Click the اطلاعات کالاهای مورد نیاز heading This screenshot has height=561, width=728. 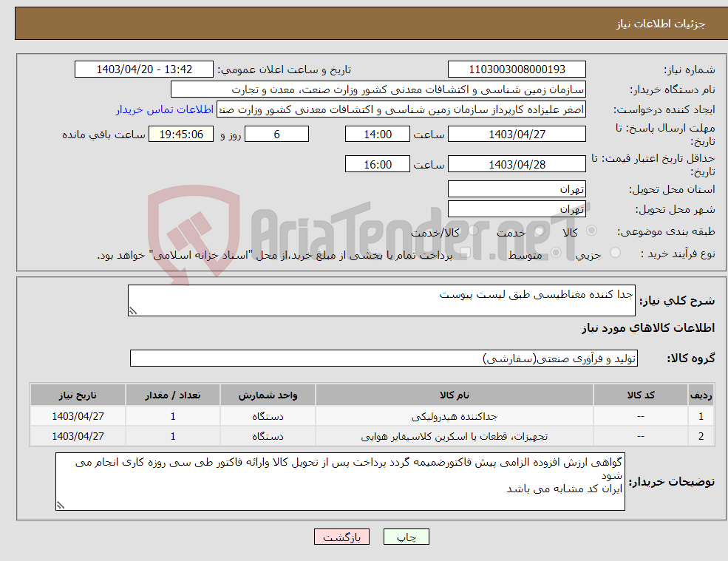point(648,328)
